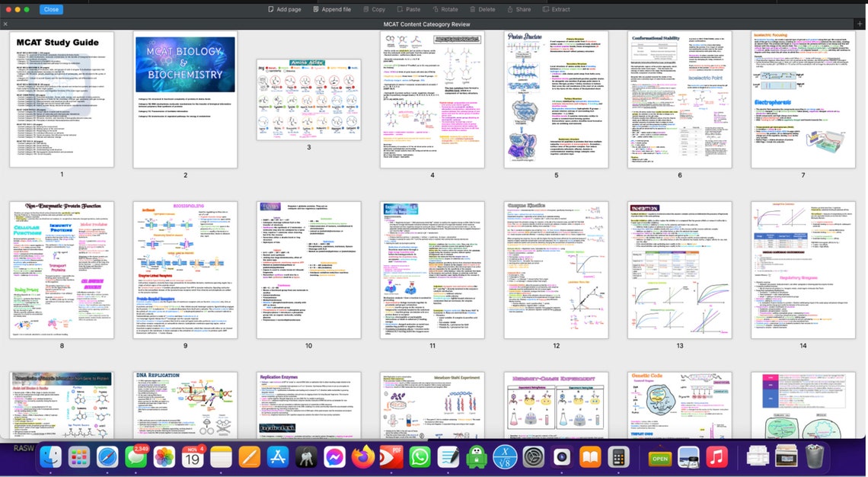Select the Append file tool
This screenshot has height=477, width=868.
pyautogui.click(x=331, y=9)
